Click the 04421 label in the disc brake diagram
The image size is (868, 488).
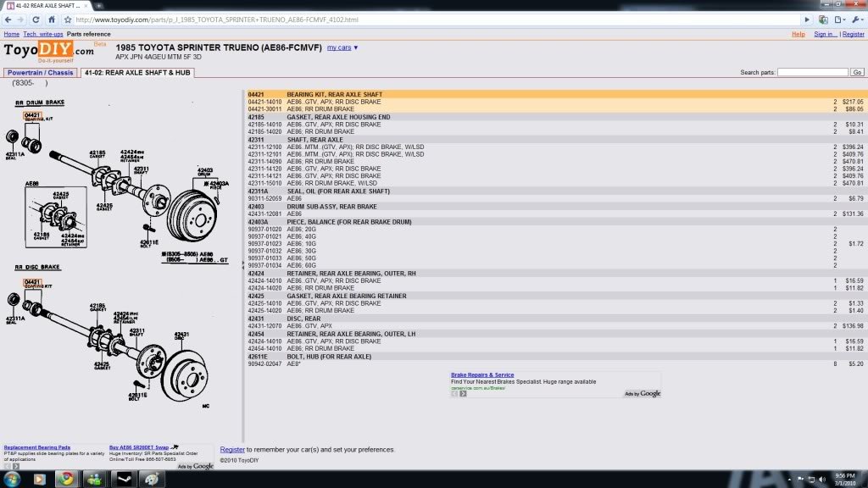click(33, 282)
